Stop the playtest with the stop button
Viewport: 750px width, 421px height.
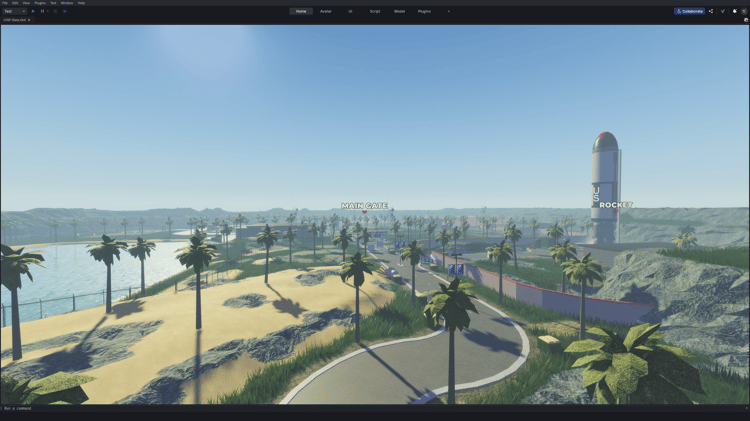[x=55, y=11]
